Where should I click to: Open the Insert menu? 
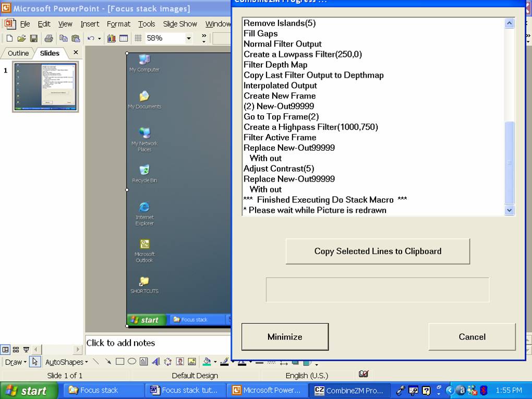[x=90, y=24]
